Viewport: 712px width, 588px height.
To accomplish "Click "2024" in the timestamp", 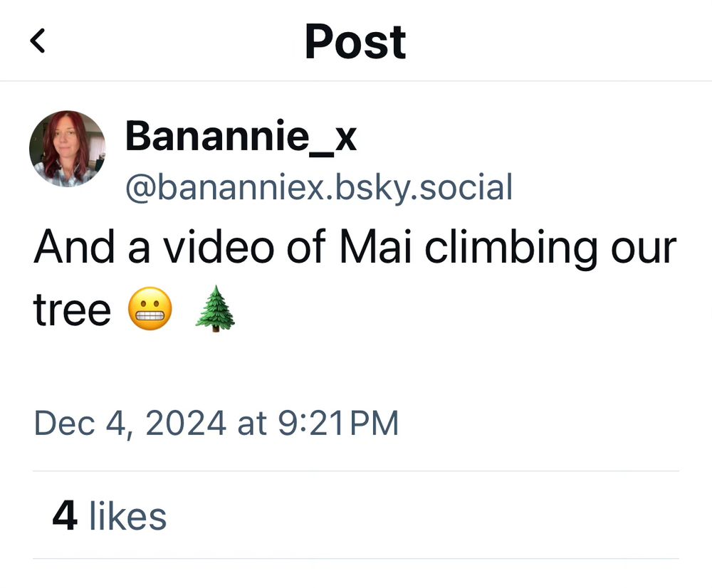I will tap(185, 424).
